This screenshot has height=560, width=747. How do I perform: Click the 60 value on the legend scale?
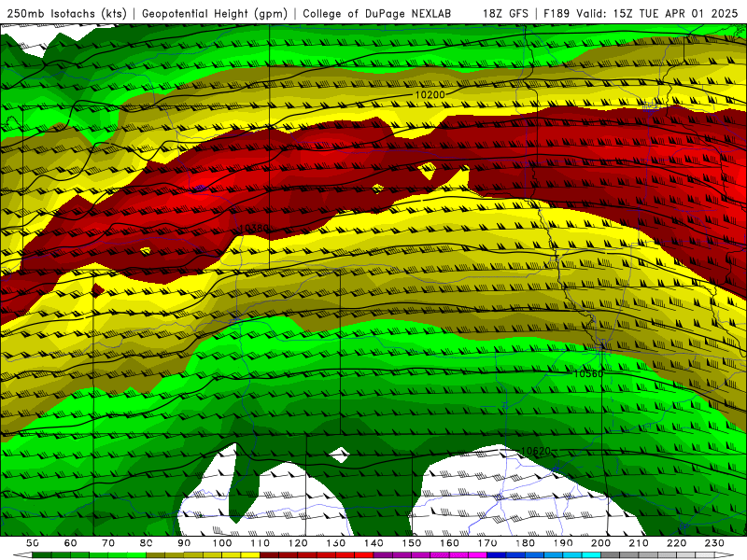click(70, 543)
